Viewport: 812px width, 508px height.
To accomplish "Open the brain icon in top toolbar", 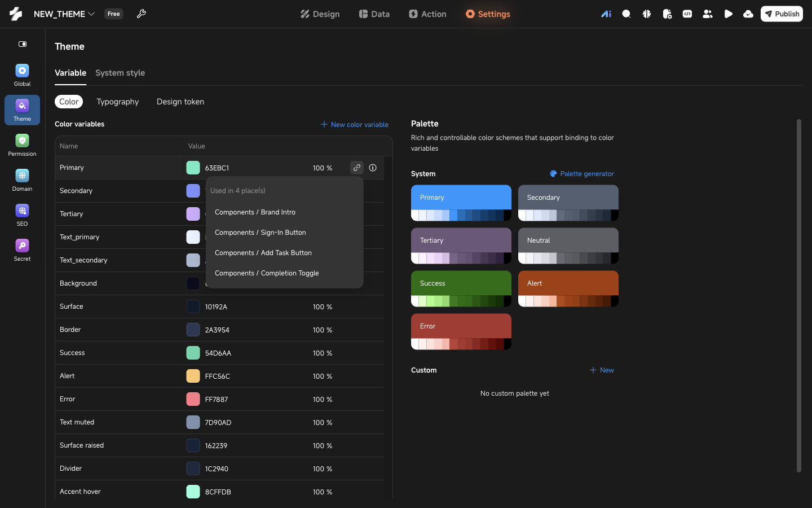I will click(647, 14).
